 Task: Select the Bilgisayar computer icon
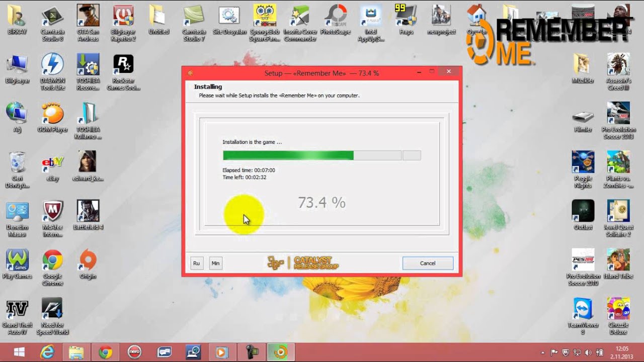[x=17, y=69]
